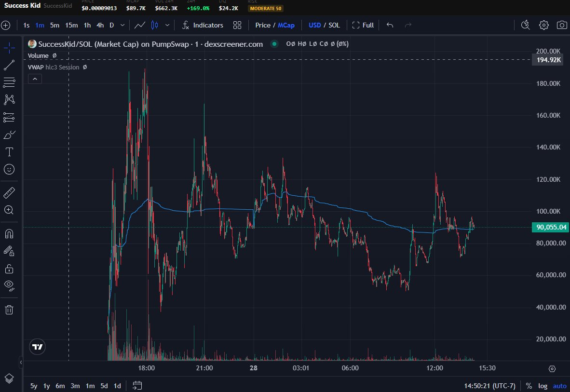Switch chart to MCap mode
The image size is (570, 392).
tap(286, 25)
